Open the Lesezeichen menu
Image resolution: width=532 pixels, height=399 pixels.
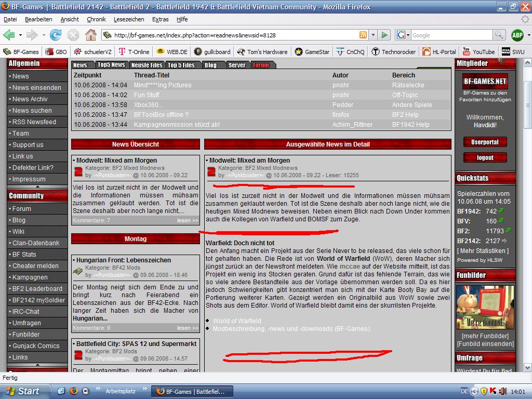pyautogui.click(x=129, y=19)
